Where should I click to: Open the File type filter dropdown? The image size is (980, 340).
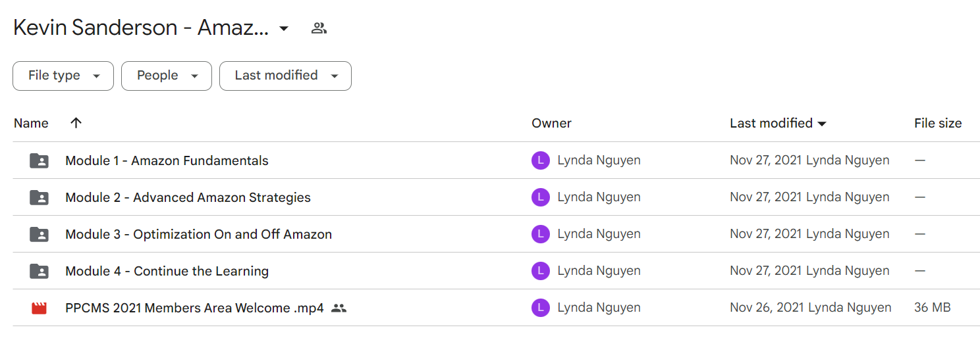click(63, 76)
